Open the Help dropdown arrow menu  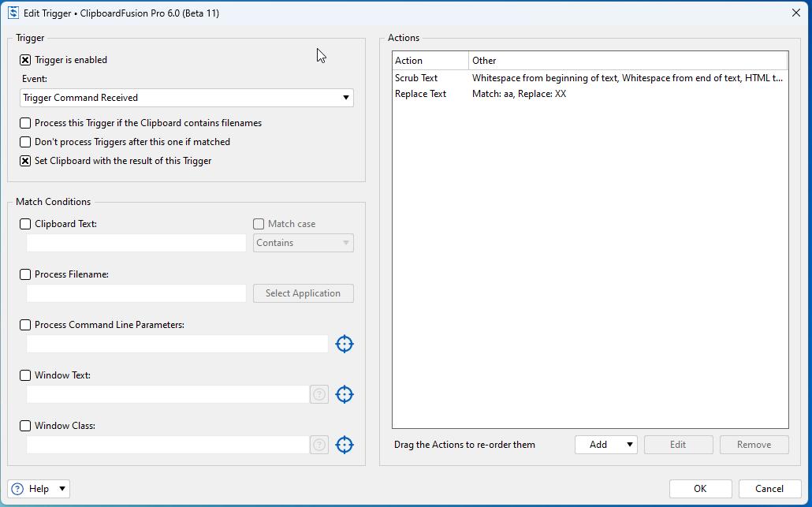(x=62, y=489)
